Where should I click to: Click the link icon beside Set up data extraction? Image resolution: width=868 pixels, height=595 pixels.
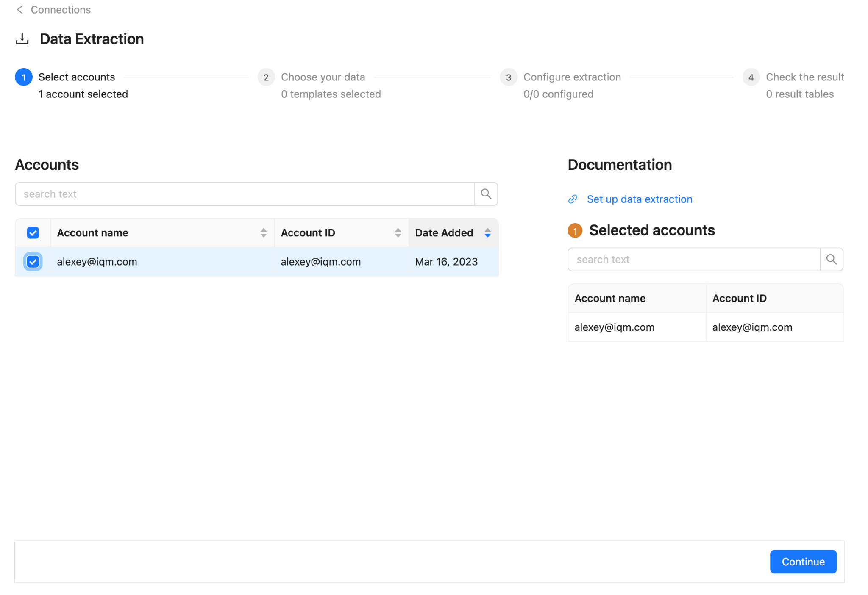click(x=573, y=199)
